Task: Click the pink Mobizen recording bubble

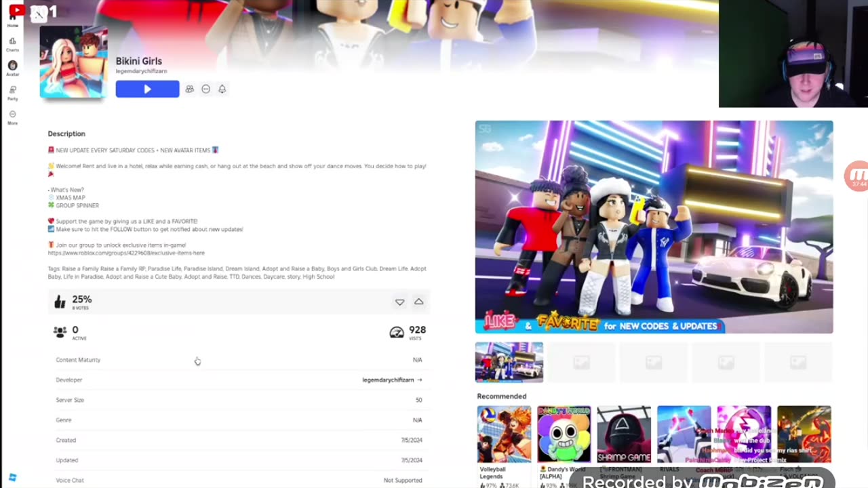Action: [856, 176]
